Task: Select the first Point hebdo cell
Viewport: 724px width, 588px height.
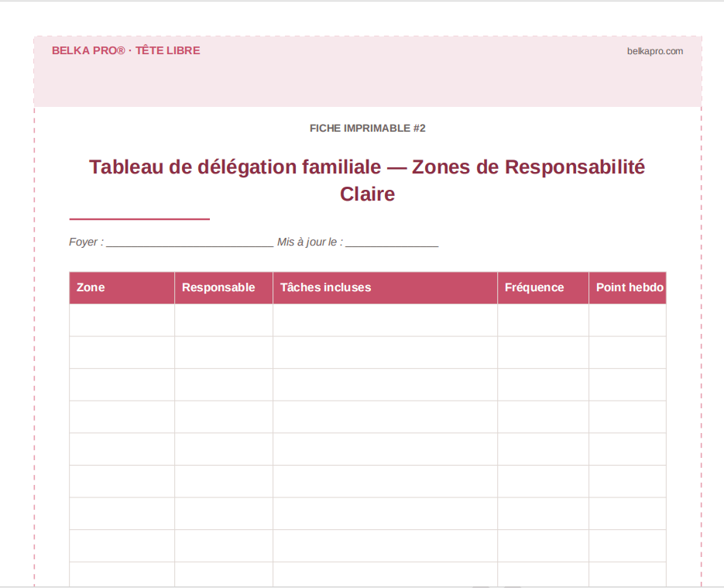Action: click(x=628, y=319)
